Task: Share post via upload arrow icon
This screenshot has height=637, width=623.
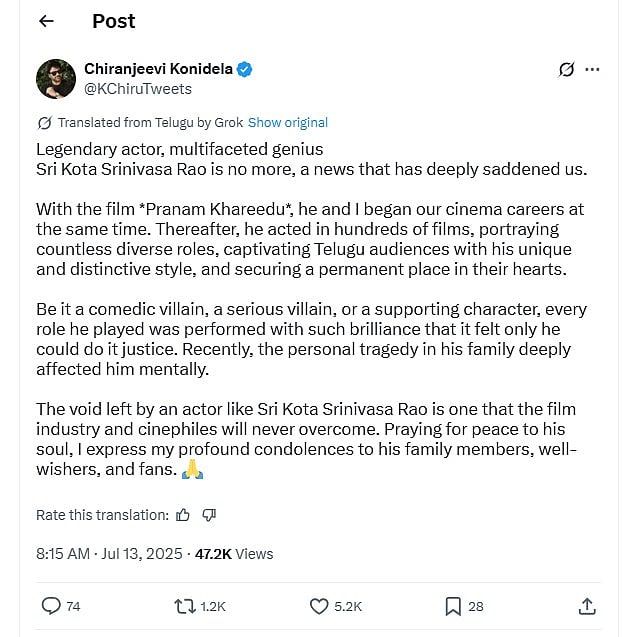Action: click(x=586, y=606)
